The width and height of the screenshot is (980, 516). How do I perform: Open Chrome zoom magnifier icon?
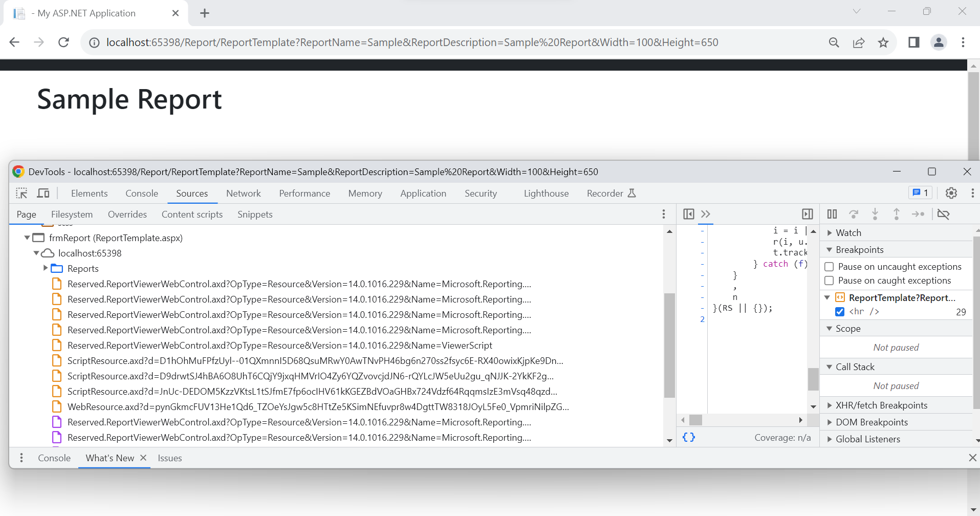(834, 42)
